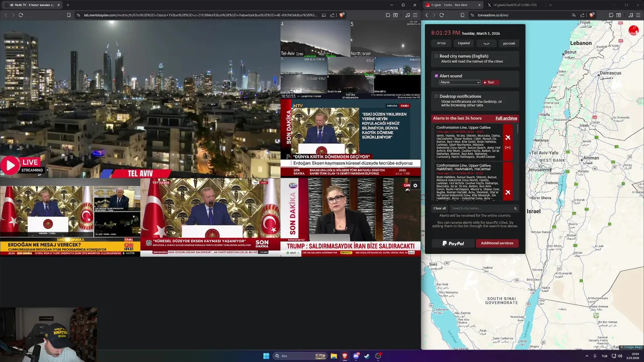Click the multi-camera Israel sky stream
Image resolution: width=644 pixels, height=362 pixels.
tap(351, 60)
